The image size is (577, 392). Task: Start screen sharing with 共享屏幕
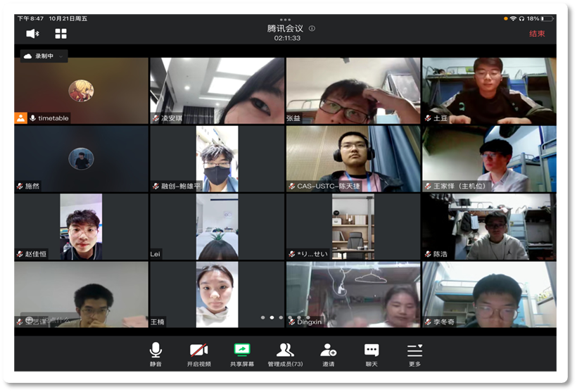tap(241, 353)
